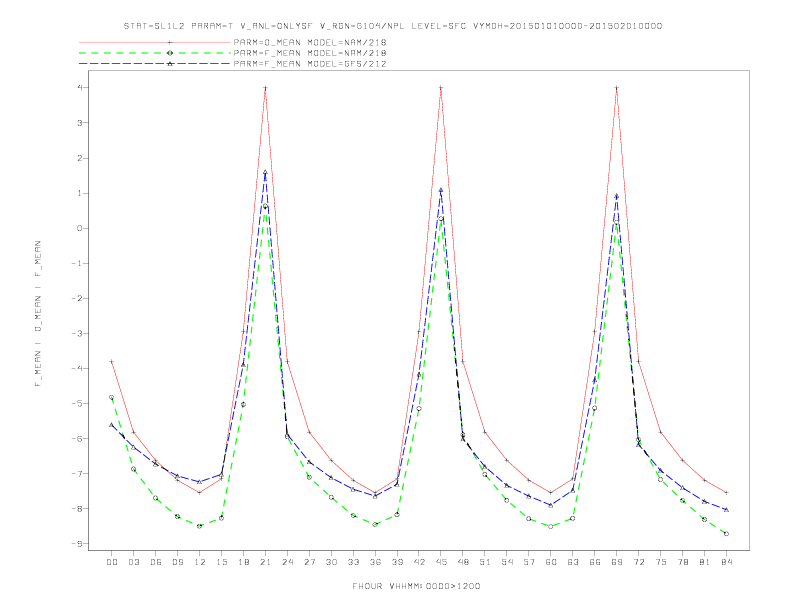The width and height of the screenshot is (792, 612).
Task: Click x-axis tick label 66
Action: point(595,562)
